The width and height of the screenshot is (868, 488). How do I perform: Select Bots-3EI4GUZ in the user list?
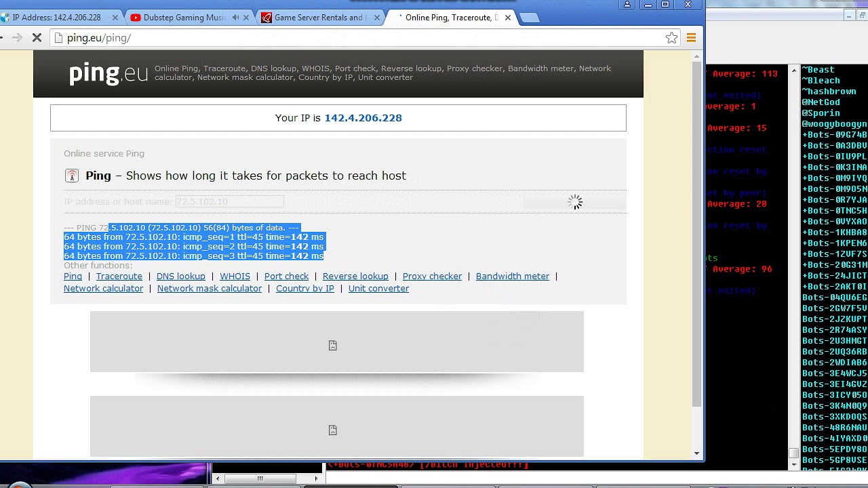835,384
